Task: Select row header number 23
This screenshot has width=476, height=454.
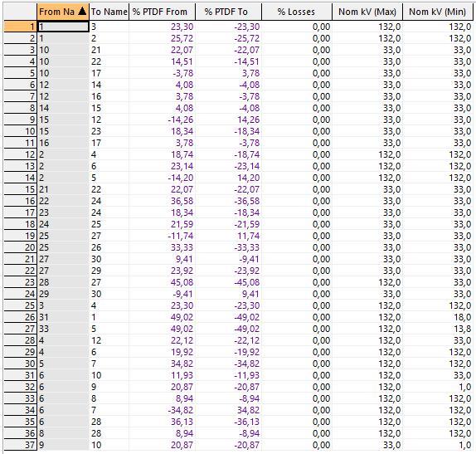Action: click(x=21, y=282)
